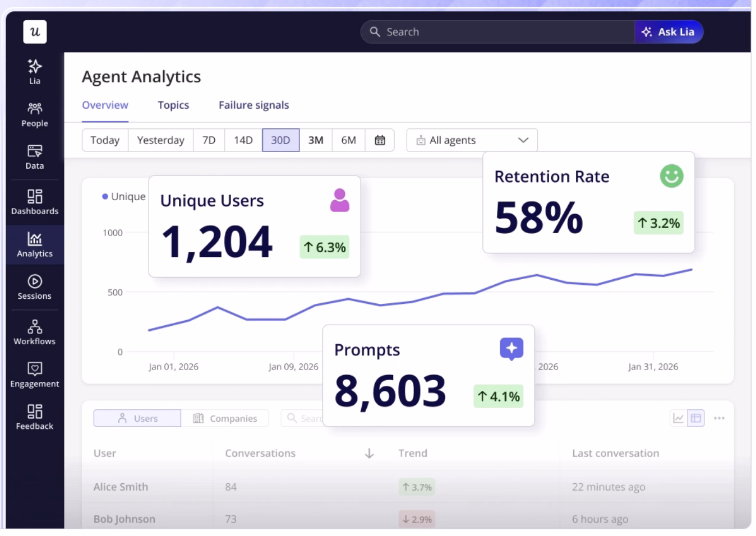The height and width of the screenshot is (536, 756).
Task: Select Analytics in the sidebar
Action: point(35,244)
